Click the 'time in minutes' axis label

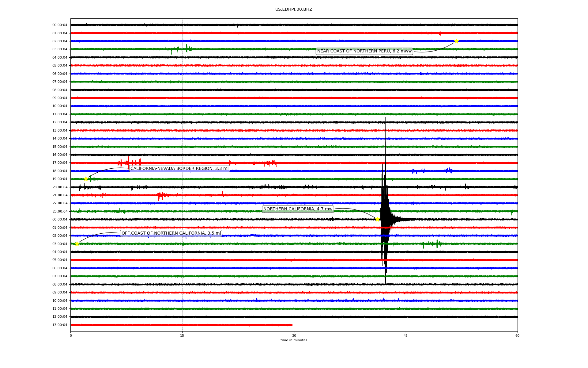tap(294, 340)
